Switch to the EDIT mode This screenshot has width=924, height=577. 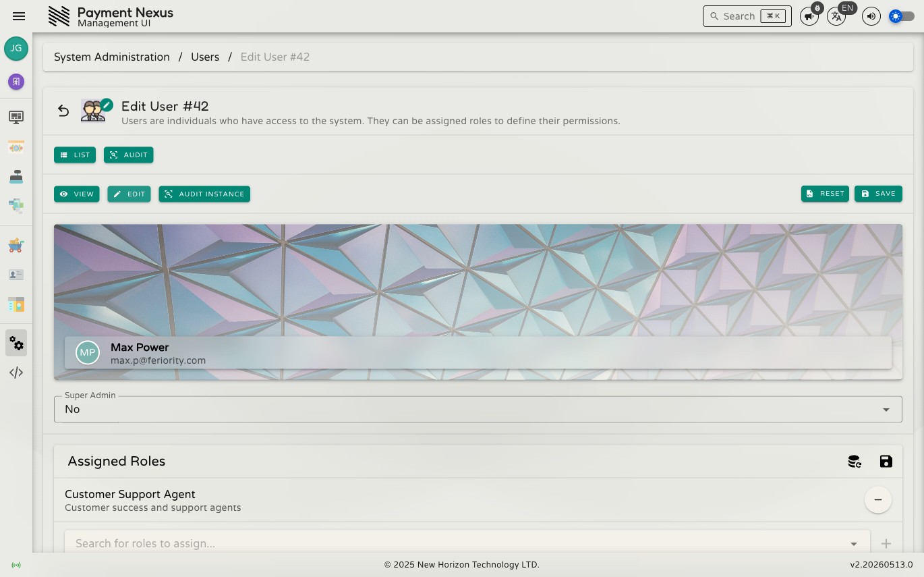click(x=129, y=194)
